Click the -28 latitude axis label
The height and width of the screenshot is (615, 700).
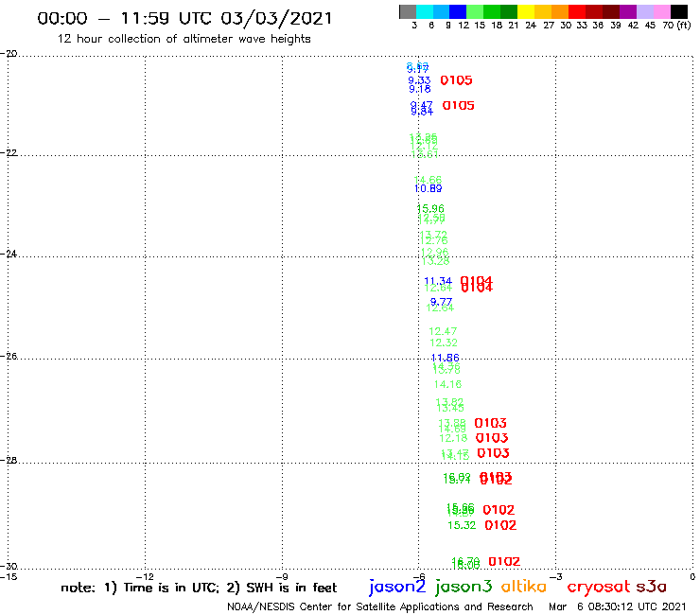pos(9,460)
